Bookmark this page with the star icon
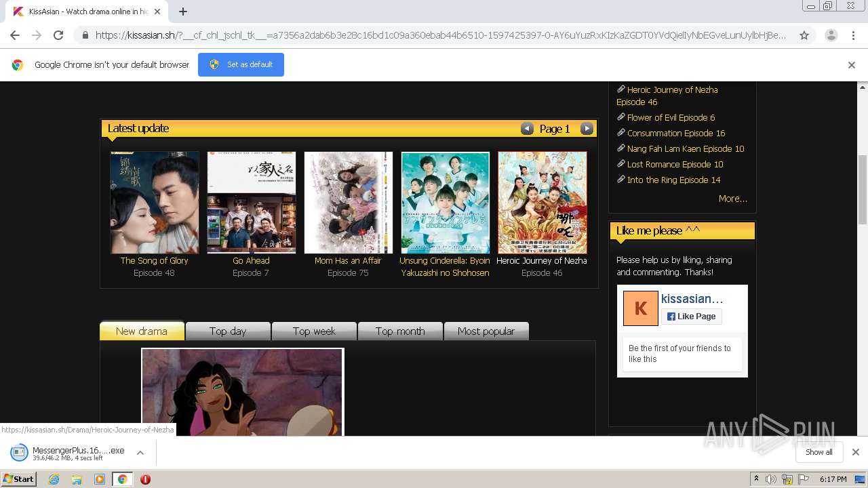 tap(804, 35)
